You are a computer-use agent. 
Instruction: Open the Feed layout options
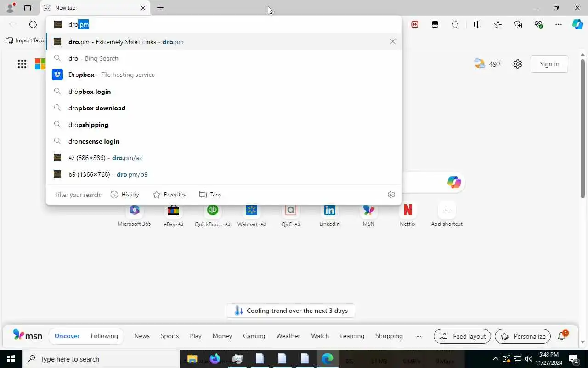(x=463, y=336)
